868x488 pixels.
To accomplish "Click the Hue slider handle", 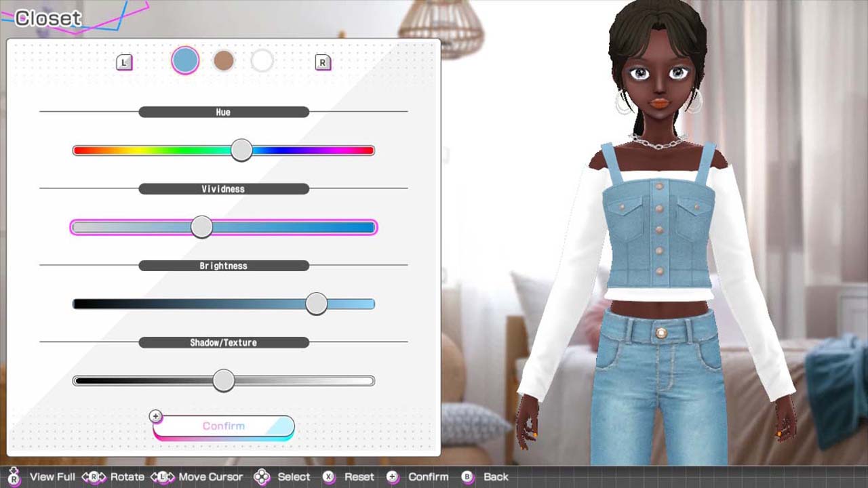I will click(241, 150).
